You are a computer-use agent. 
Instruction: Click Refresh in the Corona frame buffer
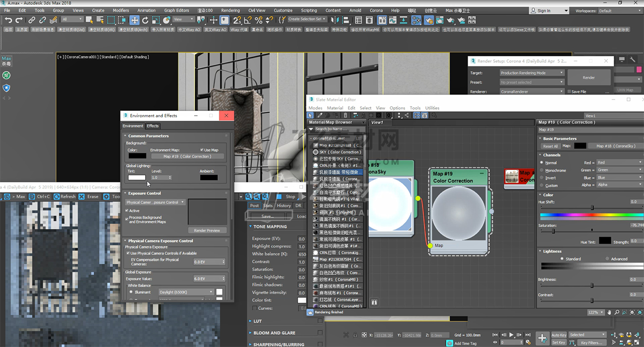[64, 197]
